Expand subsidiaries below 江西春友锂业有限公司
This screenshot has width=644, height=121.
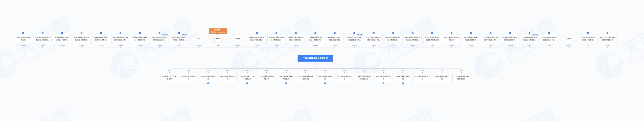[x=403, y=83]
